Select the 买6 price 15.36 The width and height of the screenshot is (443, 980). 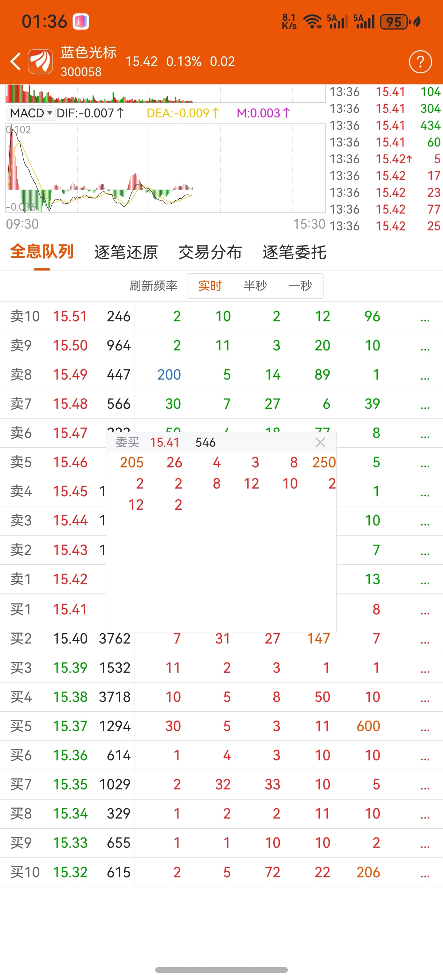click(70, 755)
